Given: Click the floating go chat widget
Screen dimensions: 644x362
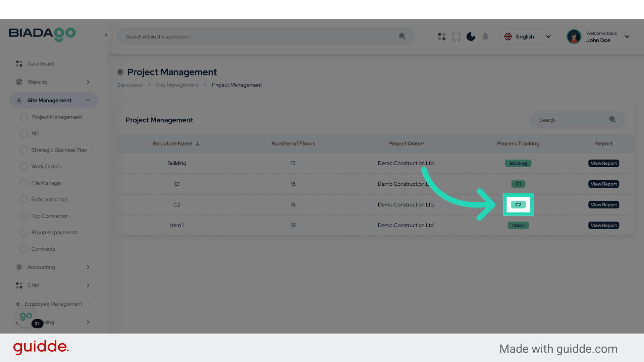Looking at the screenshot, I should click(26, 316).
